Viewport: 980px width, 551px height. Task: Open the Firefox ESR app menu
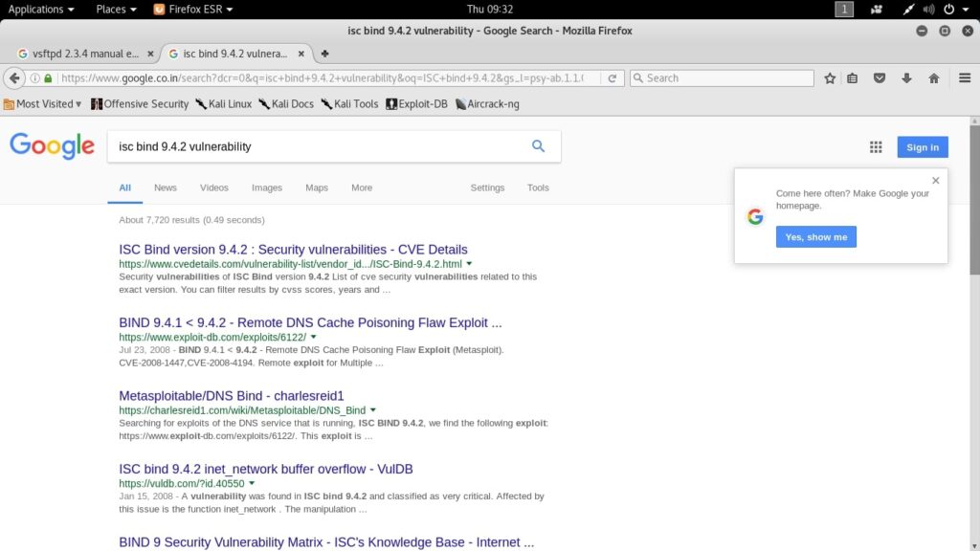[x=193, y=10]
